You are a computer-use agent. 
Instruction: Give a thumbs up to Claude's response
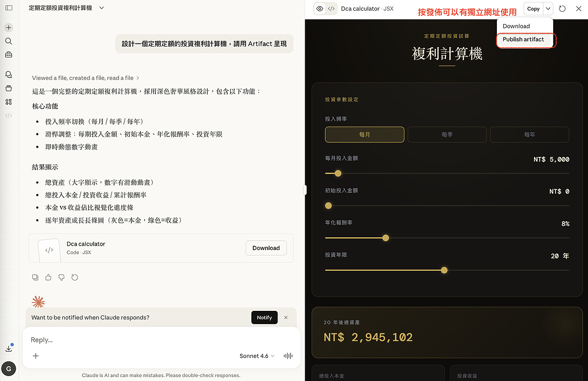coord(48,277)
